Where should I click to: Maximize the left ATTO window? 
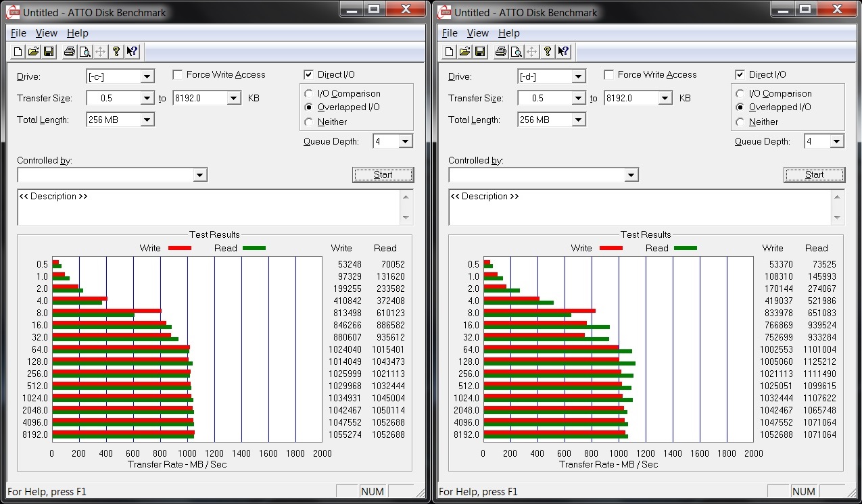tap(373, 9)
